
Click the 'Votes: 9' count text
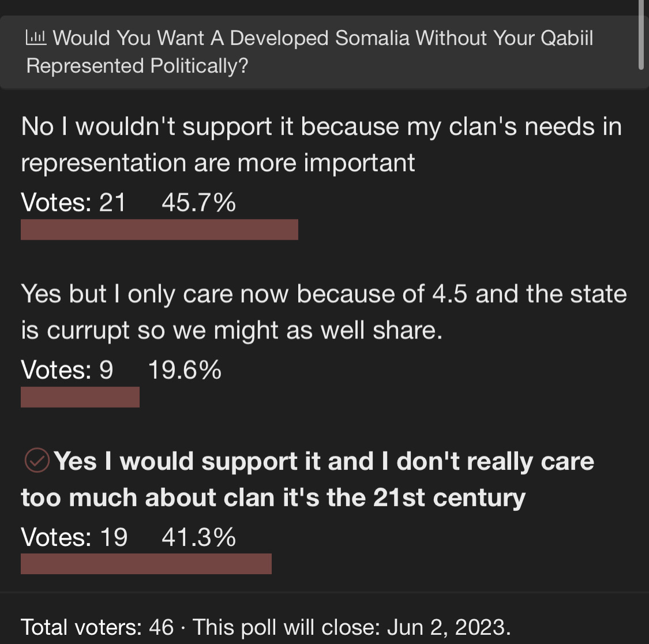tap(67, 370)
